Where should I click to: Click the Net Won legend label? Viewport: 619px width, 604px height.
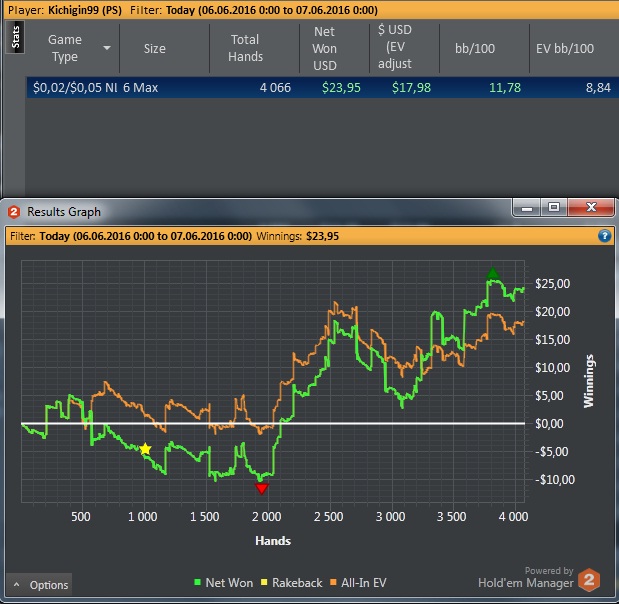click(229, 583)
